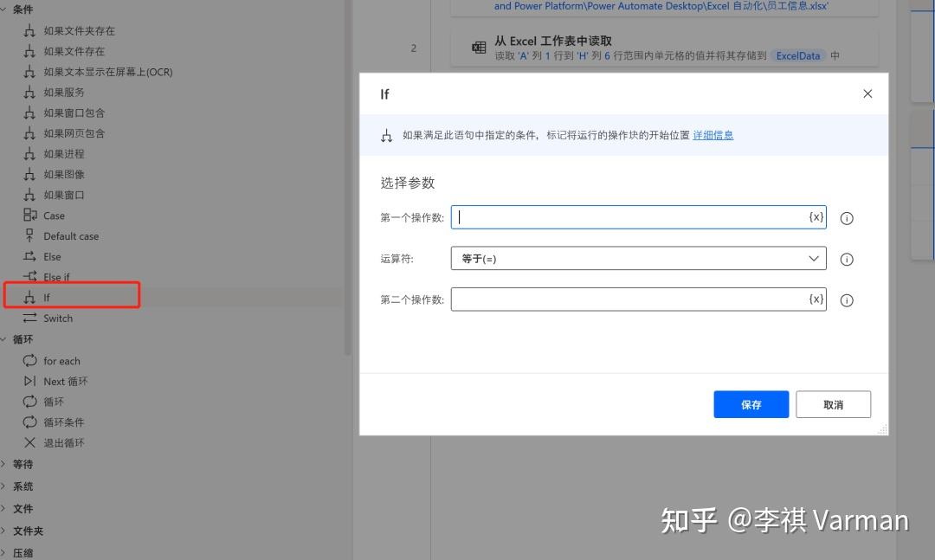Click inside the 第一个操作数 input field

632,217
